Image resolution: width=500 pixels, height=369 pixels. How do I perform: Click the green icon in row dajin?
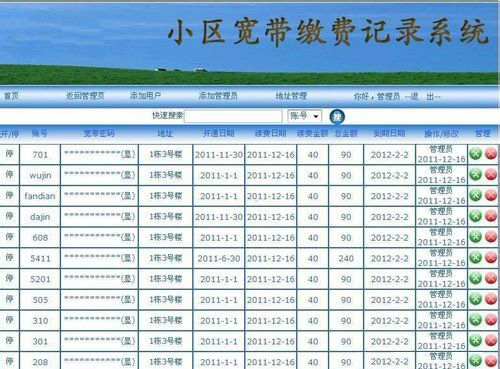(475, 216)
